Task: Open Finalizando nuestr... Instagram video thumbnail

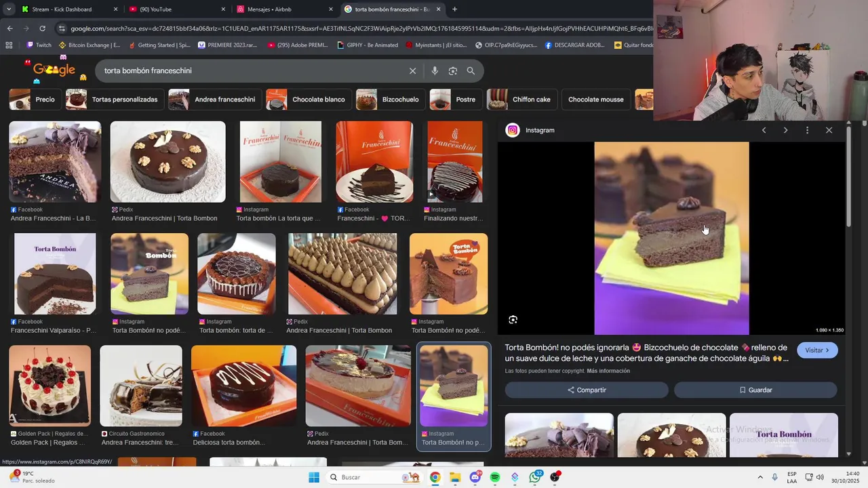Action: click(x=455, y=162)
